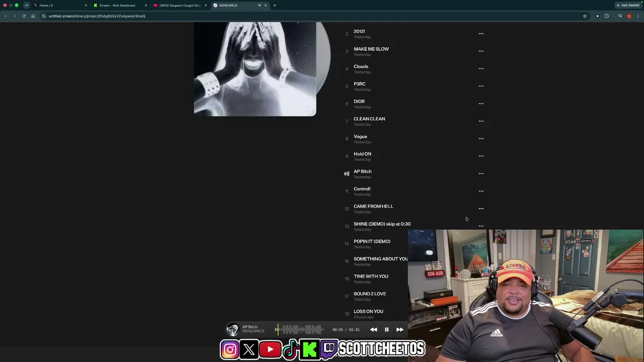Skip to the previous track in the player
Image resolution: width=644 pixels, height=362 pixels.
pos(373,330)
